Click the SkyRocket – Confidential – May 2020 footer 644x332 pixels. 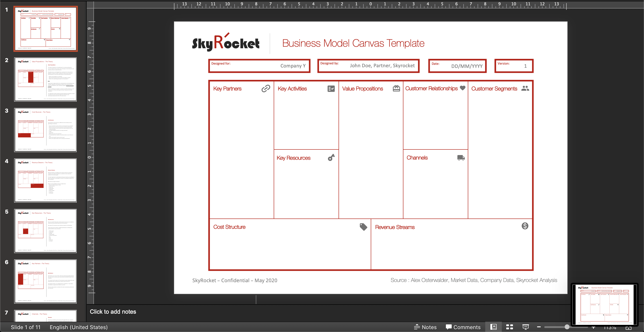[235, 280]
